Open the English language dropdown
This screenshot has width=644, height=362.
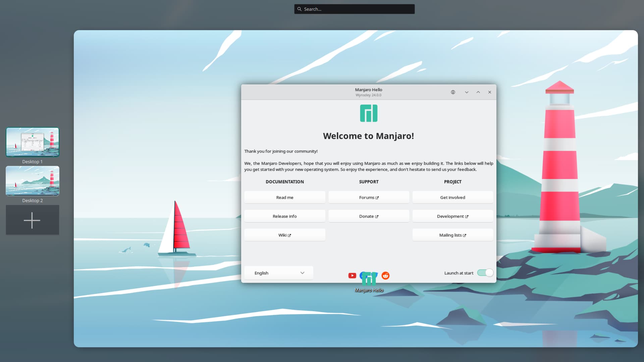(x=279, y=273)
